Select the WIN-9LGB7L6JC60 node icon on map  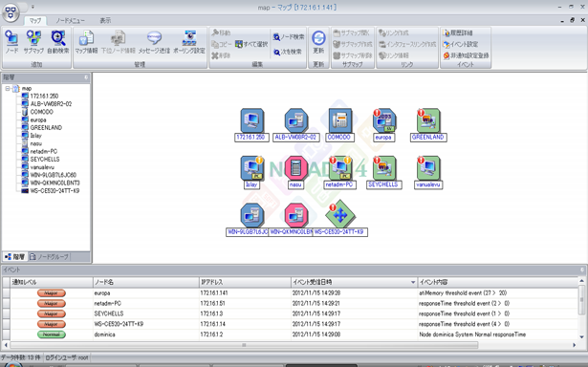pyautogui.click(x=251, y=216)
